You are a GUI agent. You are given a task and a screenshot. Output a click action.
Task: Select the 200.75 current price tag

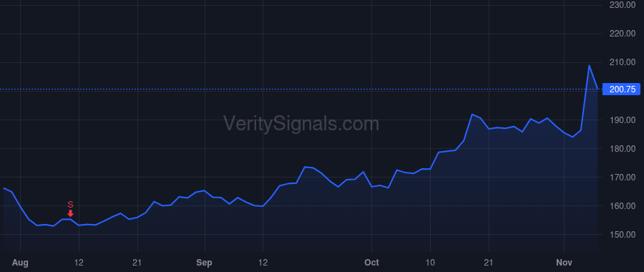pos(621,89)
